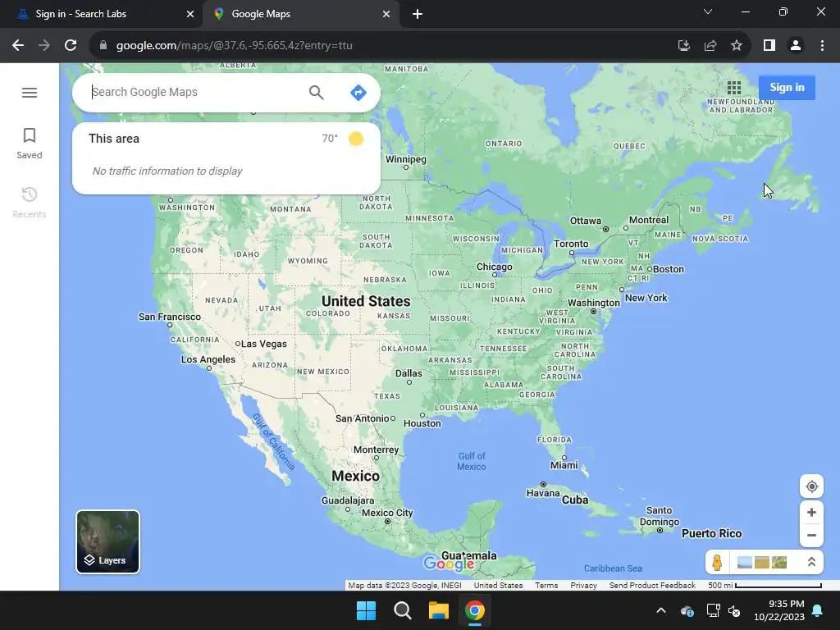Image resolution: width=840 pixels, height=630 pixels.
Task: Show hidden system tray icons
Action: (661, 610)
